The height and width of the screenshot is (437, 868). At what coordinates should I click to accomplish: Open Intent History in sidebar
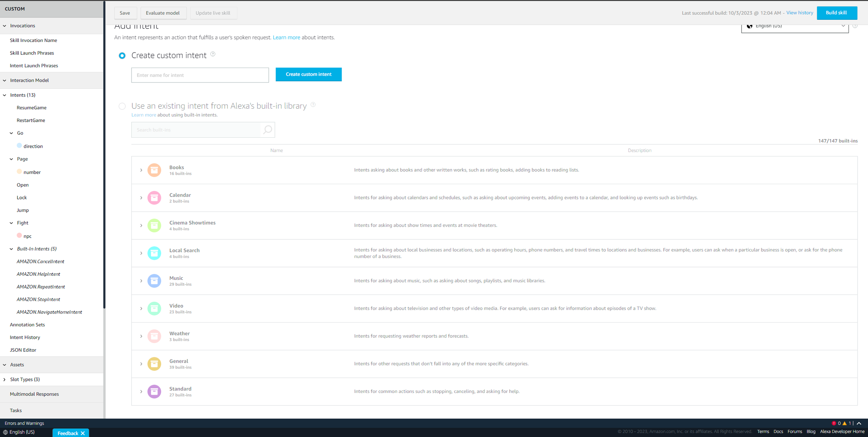click(x=25, y=337)
